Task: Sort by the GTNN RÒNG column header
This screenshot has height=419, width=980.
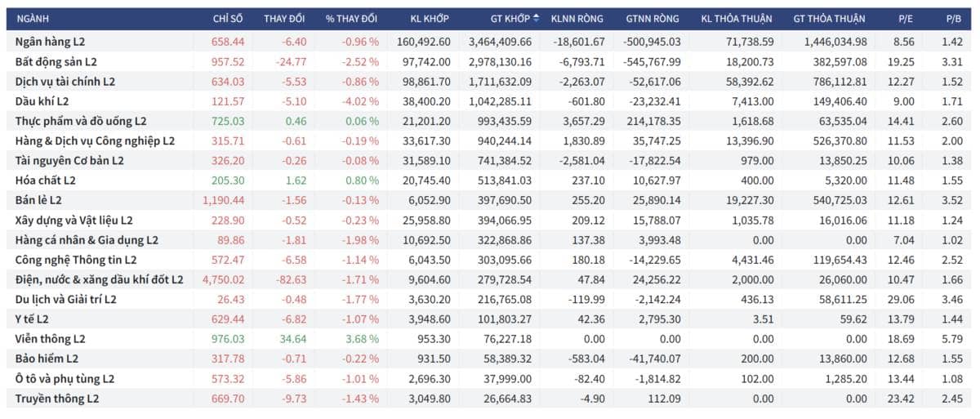Action: [653, 18]
